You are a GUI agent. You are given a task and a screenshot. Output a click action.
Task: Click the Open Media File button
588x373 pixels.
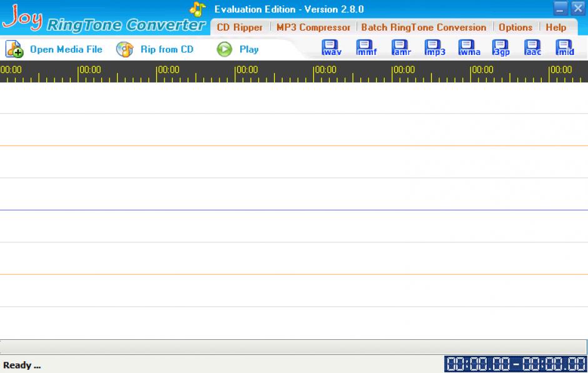[x=54, y=49]
